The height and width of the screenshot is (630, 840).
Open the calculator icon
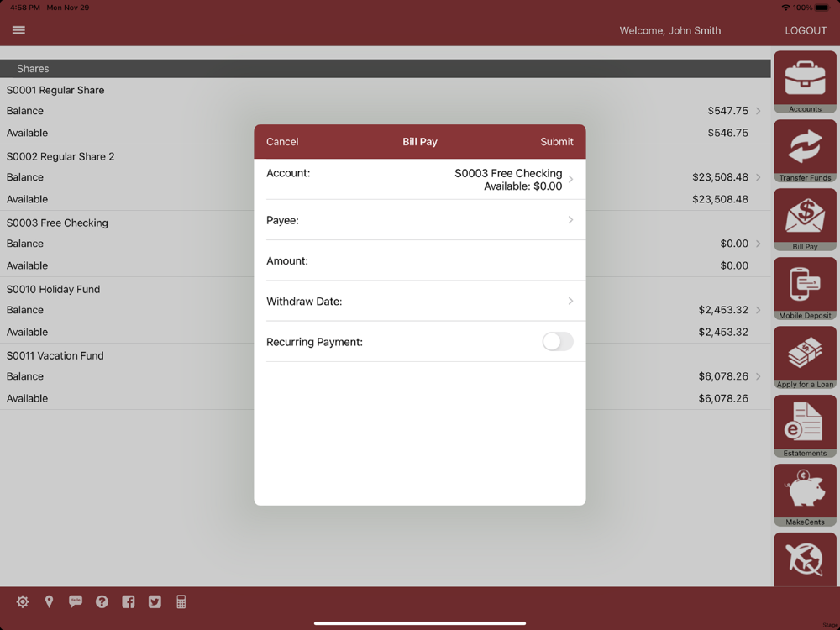pyautogui.click(x=181, y=601)
